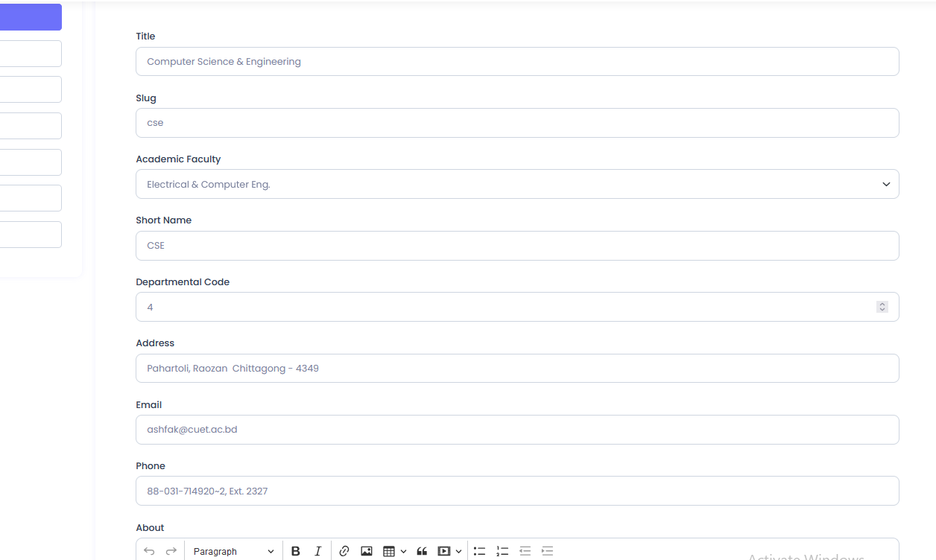Image resolution: width=936 pixels, height=560 pixels.
Task: Click the Undo arrow in editor toolbar
Action: click(x=149, y=551)
